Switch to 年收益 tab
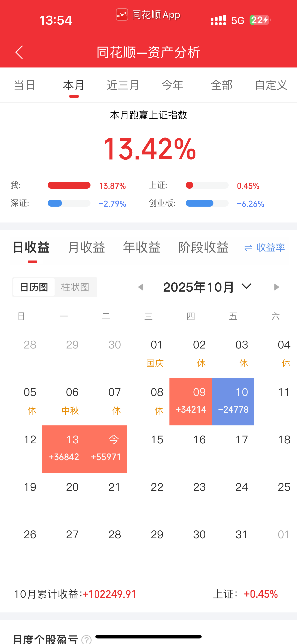 tap(142, 248)
